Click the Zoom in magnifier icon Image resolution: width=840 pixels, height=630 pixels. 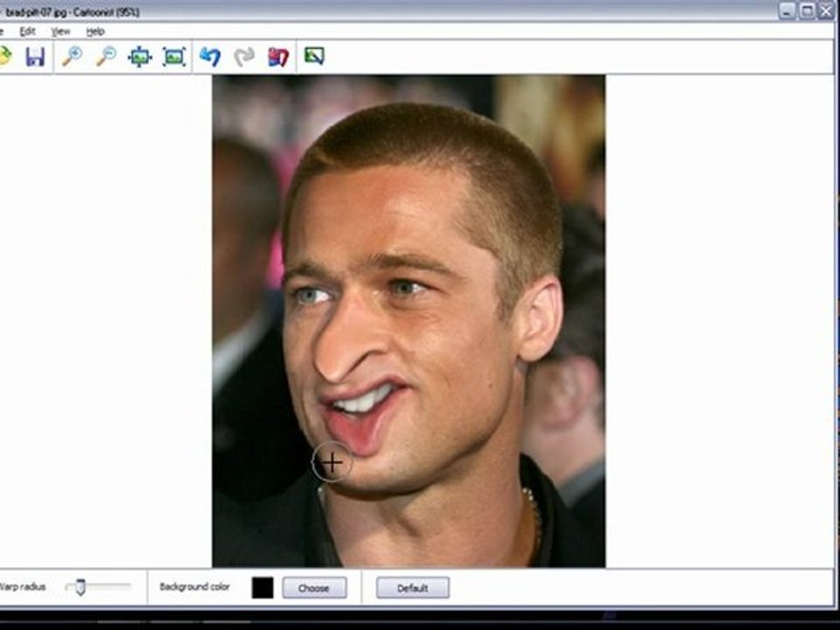click(72, 56)
